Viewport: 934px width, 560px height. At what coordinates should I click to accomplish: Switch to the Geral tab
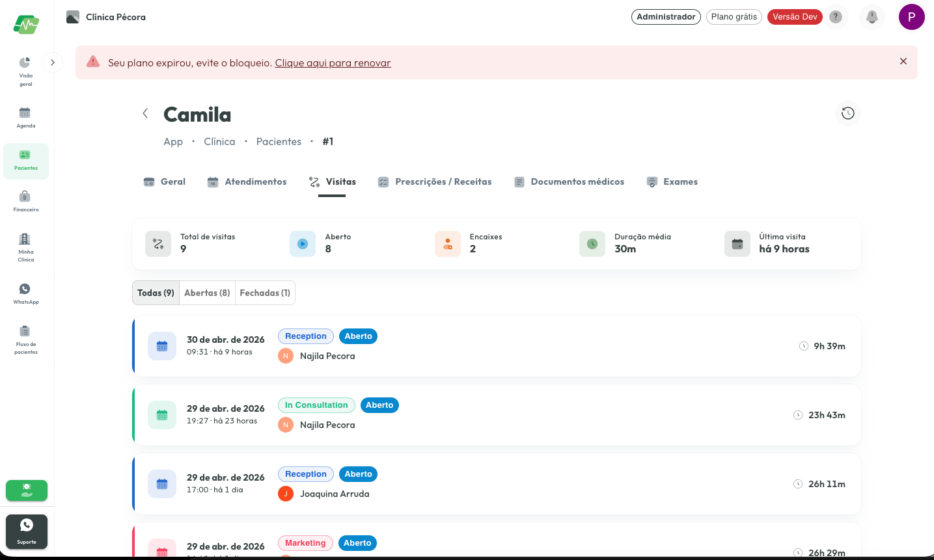(165, 182)
